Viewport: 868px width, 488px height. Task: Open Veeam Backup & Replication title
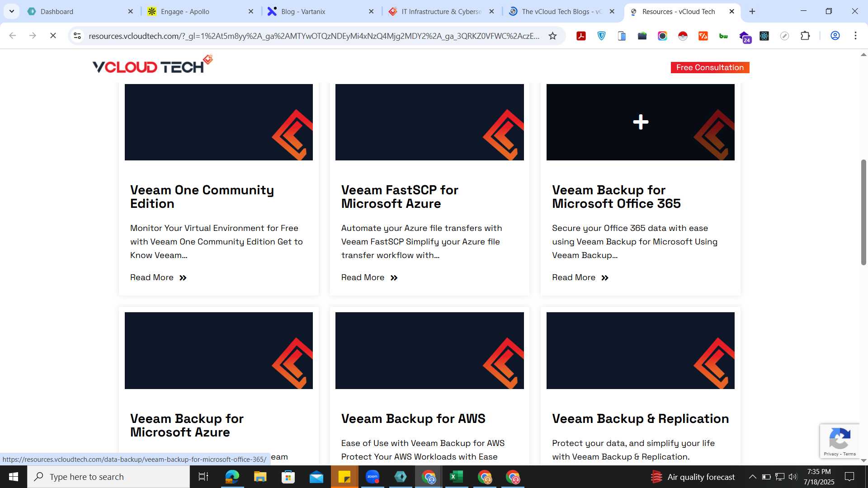pyautogui.click(x=640, y=418)
